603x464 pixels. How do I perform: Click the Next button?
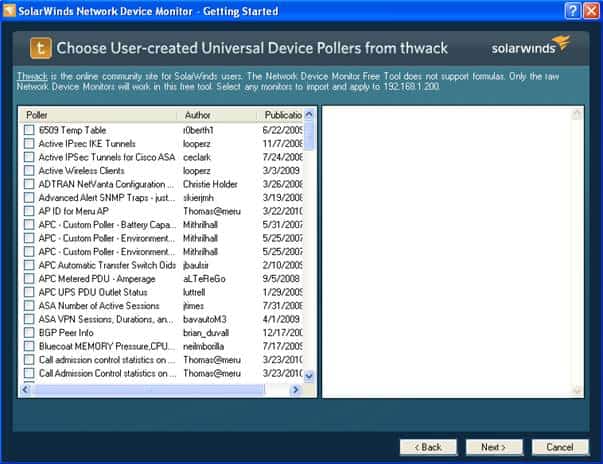[494, 447]
